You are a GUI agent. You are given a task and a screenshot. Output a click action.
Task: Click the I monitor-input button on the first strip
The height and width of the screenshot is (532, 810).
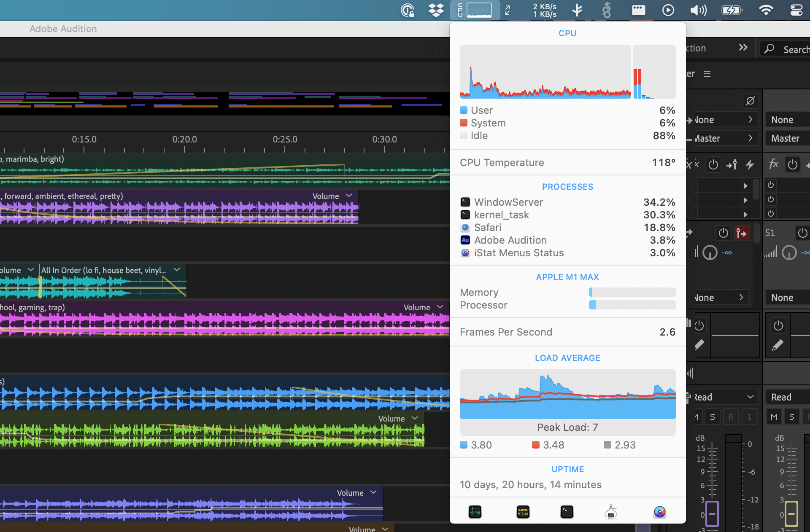[750, 417]
